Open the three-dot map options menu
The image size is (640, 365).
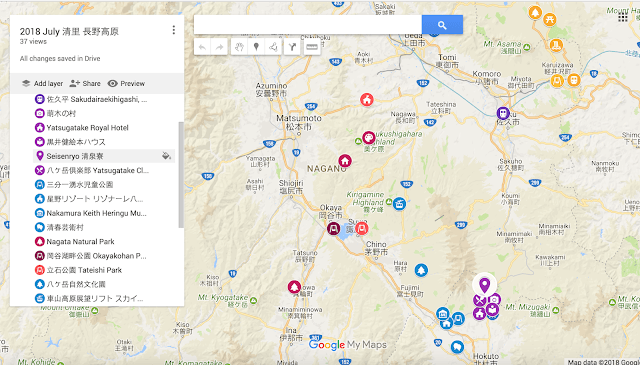tap(173, 30)
